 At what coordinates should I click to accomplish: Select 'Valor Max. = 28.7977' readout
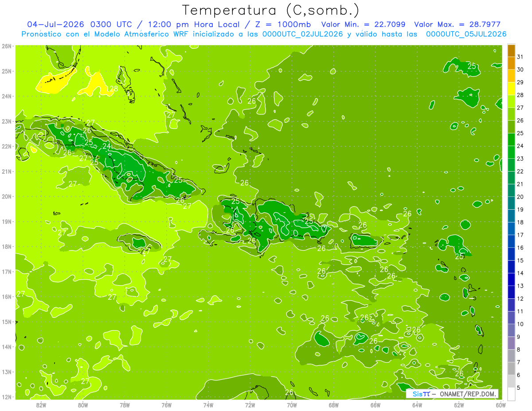(x=458, y=24)
